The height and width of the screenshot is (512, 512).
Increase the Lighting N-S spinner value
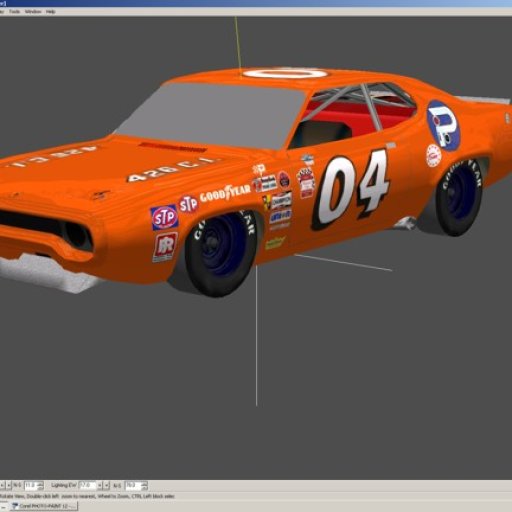pos(144,483)
